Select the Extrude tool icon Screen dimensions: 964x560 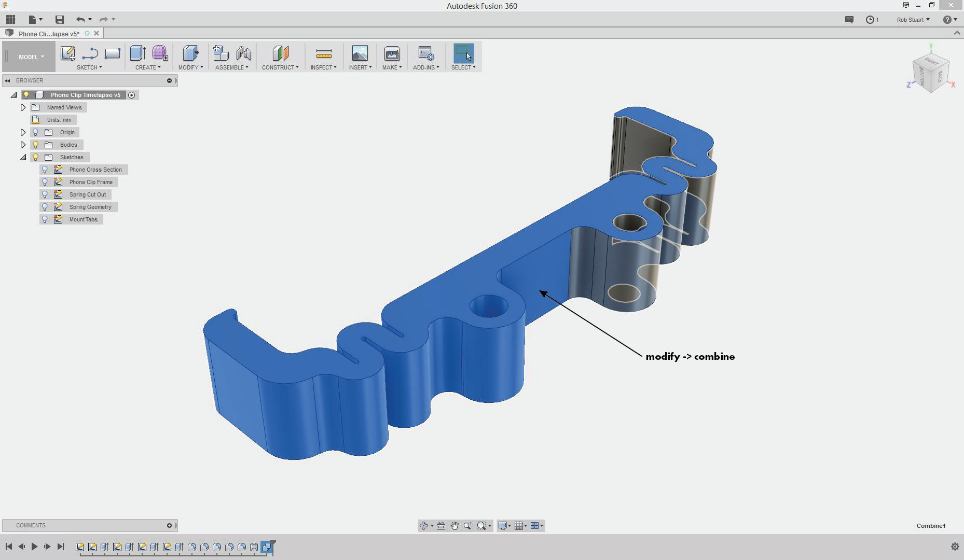pyautogui.click(x=137, y=53)
